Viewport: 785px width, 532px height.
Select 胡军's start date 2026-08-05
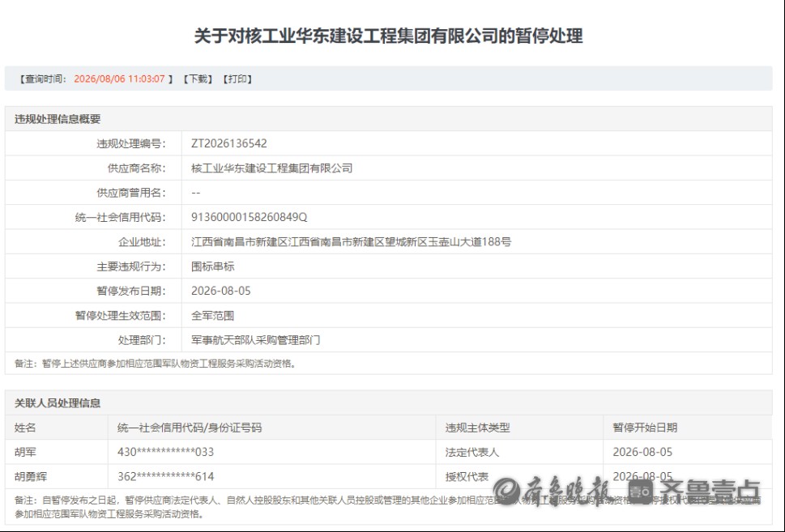click(642, 452)
